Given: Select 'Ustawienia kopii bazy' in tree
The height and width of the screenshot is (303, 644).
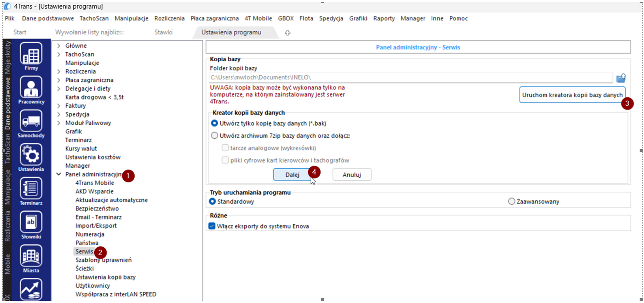Looking at the screenshot, I should tap(105, 277).
